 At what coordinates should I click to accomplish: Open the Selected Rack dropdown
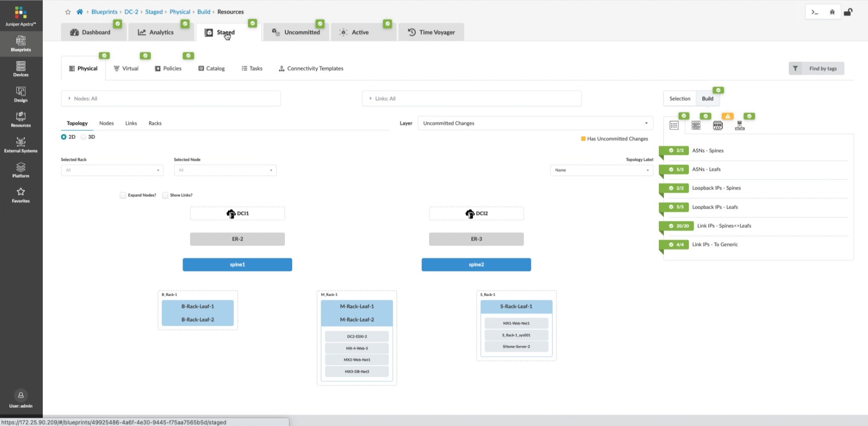click(112, 170)
